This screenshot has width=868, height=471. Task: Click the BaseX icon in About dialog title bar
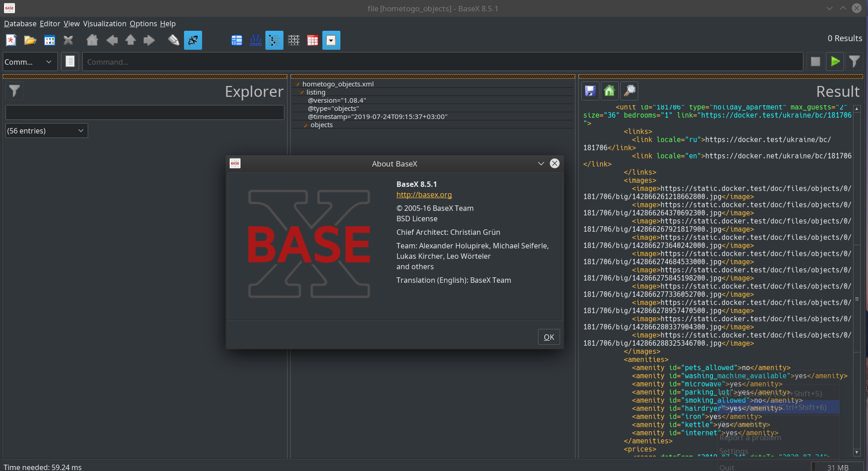pyautogui.click(x=235, y=163)
